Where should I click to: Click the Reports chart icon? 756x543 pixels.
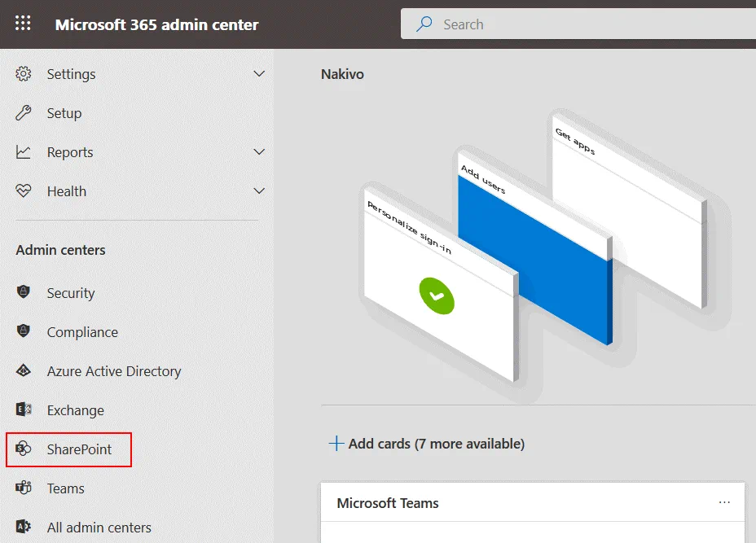pos(24,152)
